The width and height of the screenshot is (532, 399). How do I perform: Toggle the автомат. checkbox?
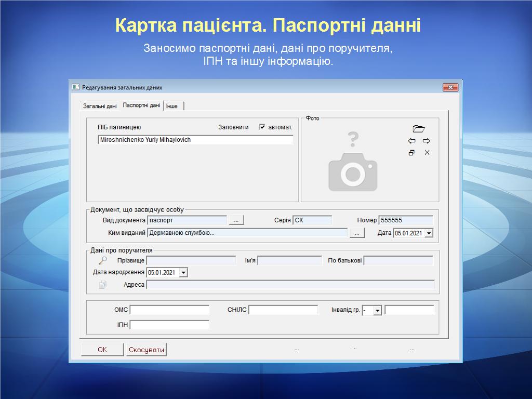coord(262,127)
